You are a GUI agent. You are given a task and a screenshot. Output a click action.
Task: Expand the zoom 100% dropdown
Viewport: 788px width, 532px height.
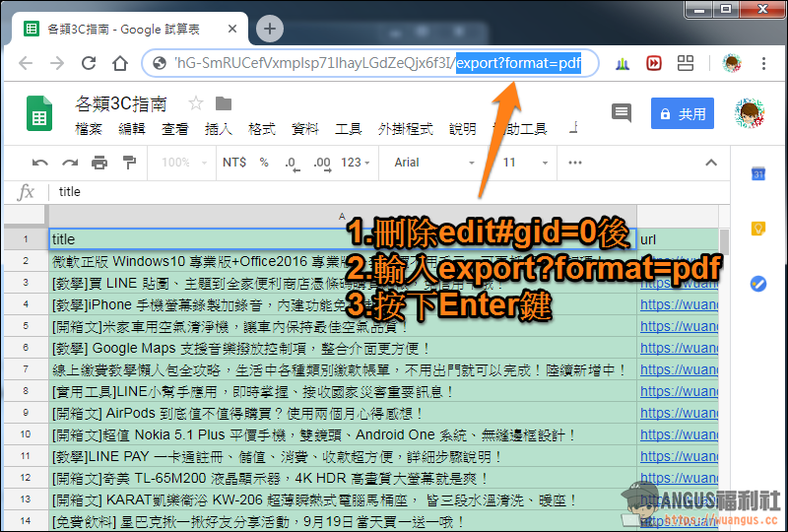pos(183,163)
